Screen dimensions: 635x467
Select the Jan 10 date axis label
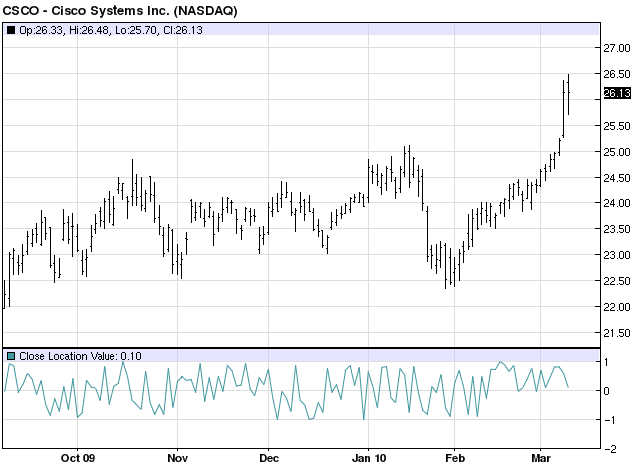click(x=369, y=458)
